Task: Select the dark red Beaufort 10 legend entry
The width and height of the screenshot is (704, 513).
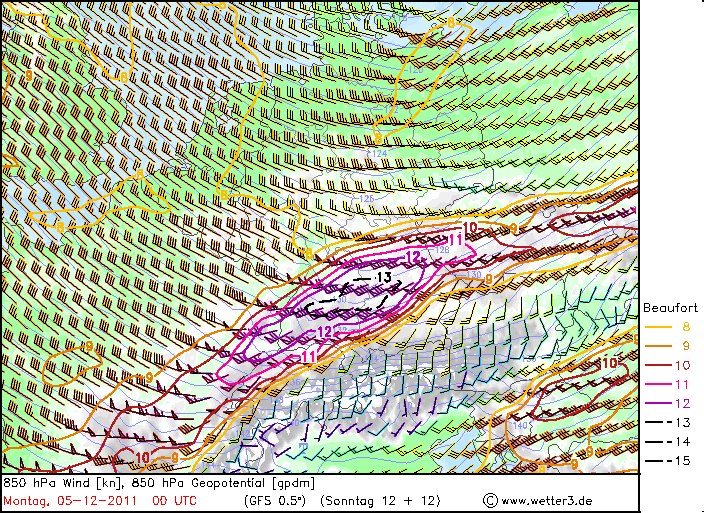Action: [x=668, y=365]
